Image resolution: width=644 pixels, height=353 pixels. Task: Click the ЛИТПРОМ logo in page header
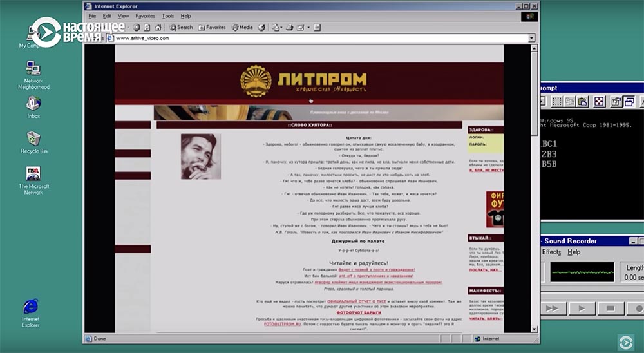click(303, 81)
